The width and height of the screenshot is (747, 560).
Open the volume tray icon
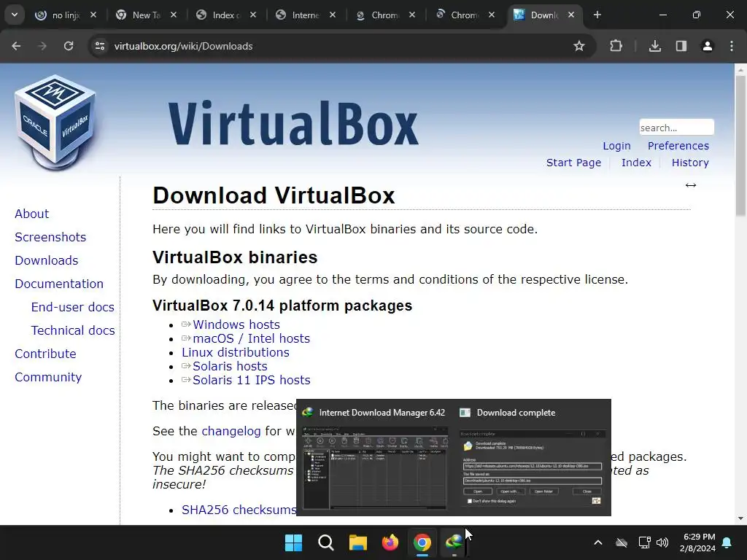[662, 542]
